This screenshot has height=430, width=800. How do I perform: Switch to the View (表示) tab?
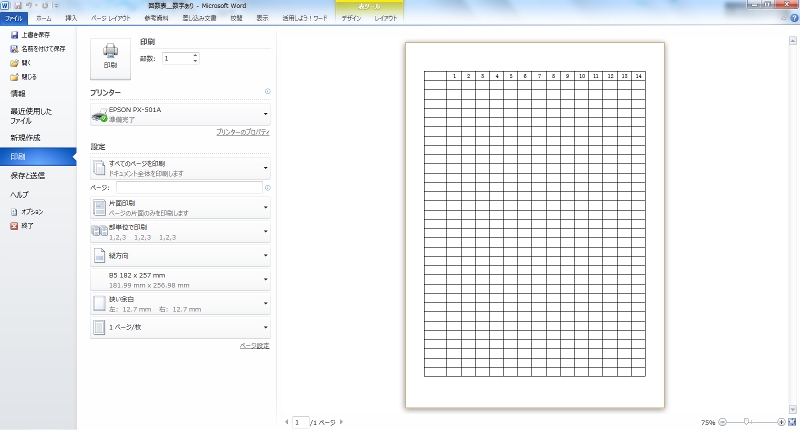tap(262, 18)
